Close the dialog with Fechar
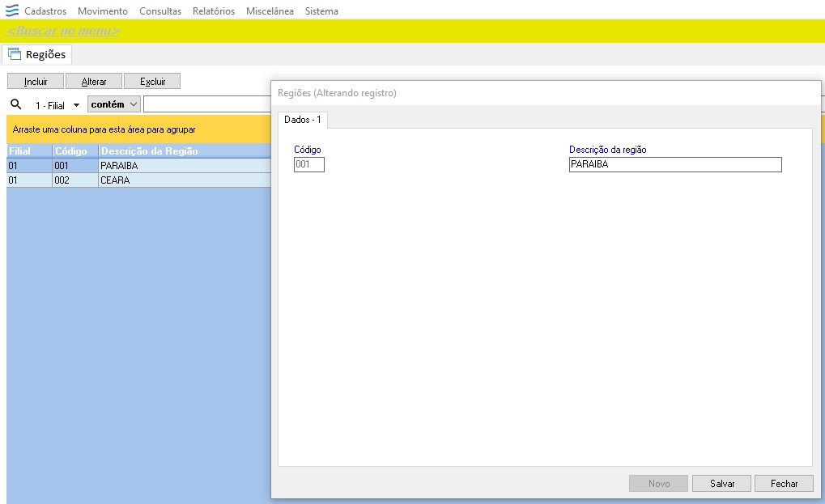This screenshot has height=504, width=825. pyautogui.click(x=784, y=484)
